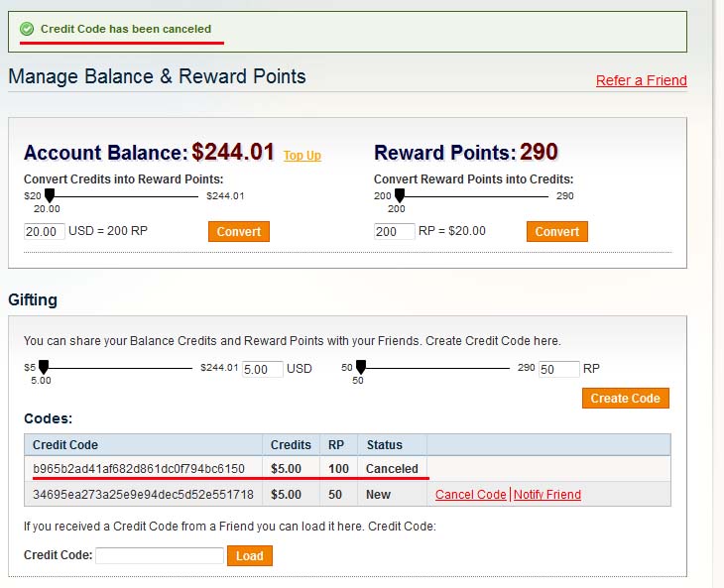The image size is (724, 588).
Task: Click the gifting USD slider handle
Action: [42, 367]
